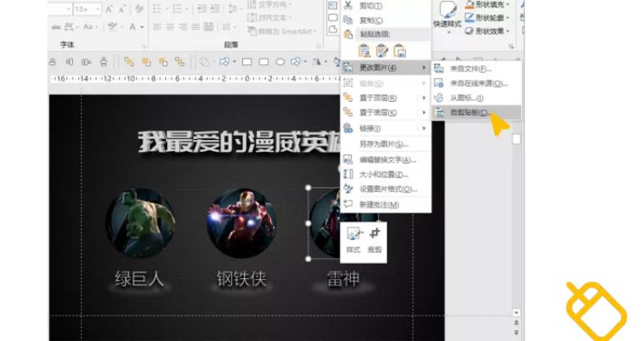Viewport: 644px width, 341px height.
Task: Open font color dropdown arrow
Action: coord(142,27)
